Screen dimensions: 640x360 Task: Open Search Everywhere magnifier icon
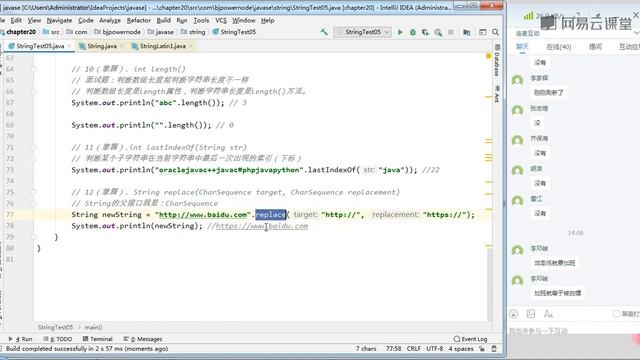click(x=495, y=32)
